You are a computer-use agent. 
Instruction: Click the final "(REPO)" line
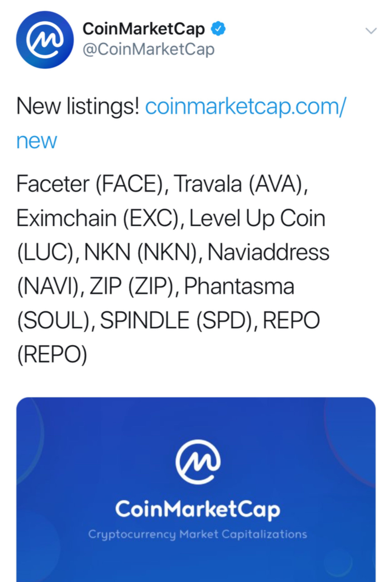click(x=52, y=355)
